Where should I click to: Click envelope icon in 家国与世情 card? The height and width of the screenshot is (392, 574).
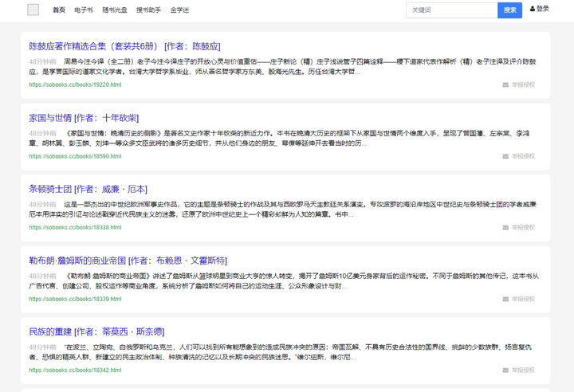tap(505, 157)
